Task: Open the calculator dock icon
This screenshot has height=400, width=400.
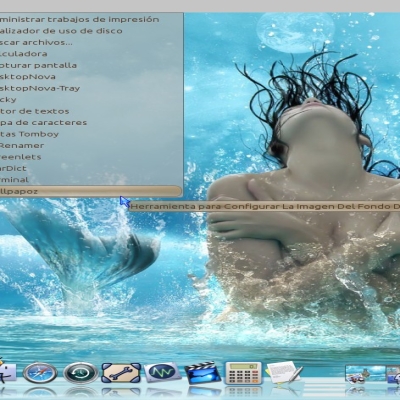Action: click(x=243, y=373)
